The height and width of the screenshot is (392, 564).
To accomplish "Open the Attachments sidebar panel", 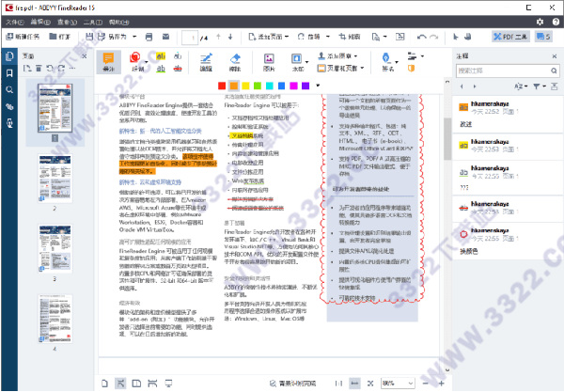I will tap(9, 106).
